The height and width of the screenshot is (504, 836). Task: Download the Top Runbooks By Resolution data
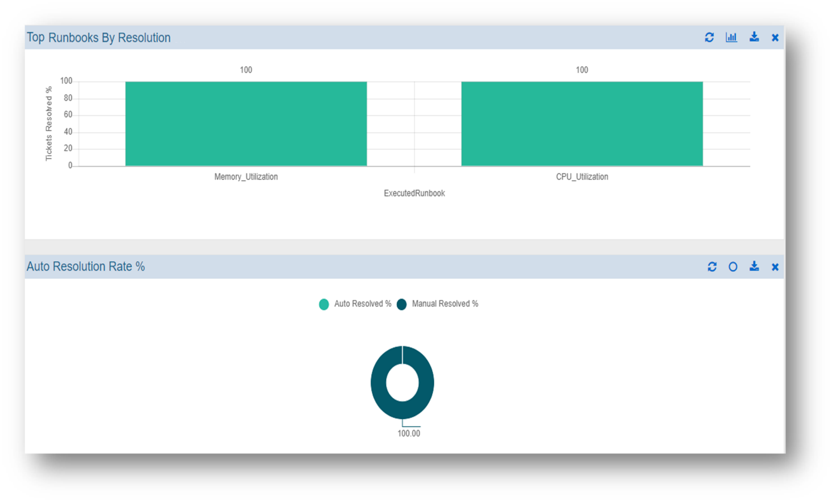[754, 37]
